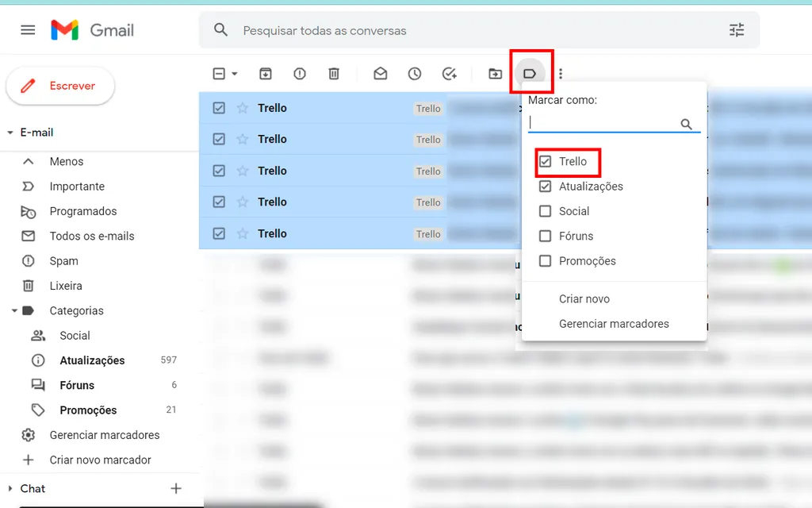Star the second Trello email

(243, 139)
